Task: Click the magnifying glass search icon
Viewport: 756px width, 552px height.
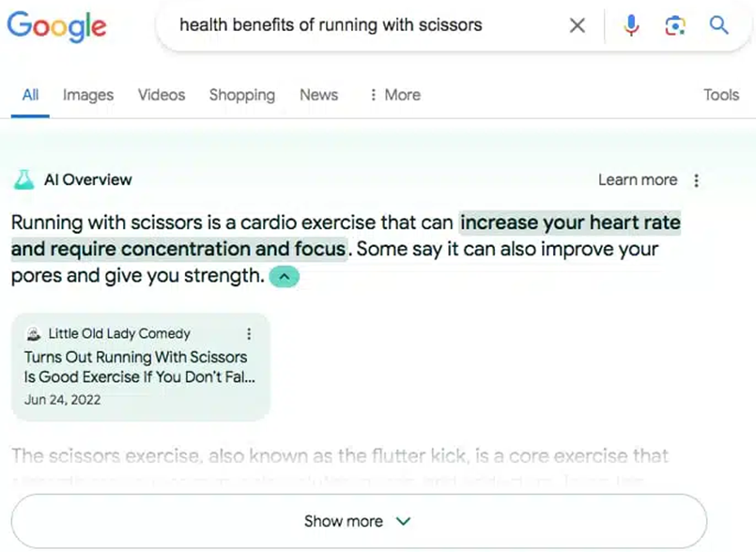Action: pos(718,25)
